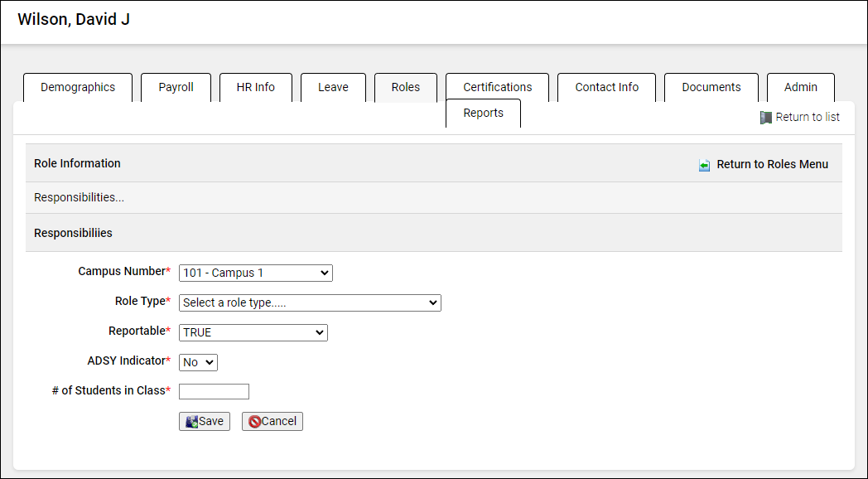This screenshot has height=479, width=868.
Task: Focus the # of Students in Class field
Action: [214, 391]
